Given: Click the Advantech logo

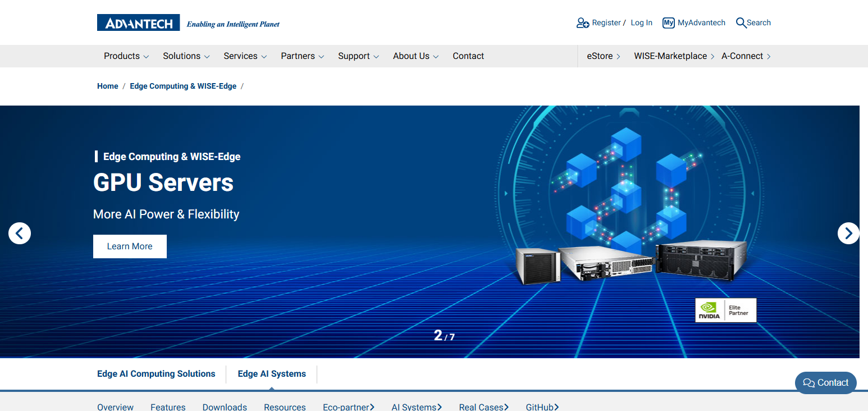Looking at the screenshot, I should click(x=138, y=22).
